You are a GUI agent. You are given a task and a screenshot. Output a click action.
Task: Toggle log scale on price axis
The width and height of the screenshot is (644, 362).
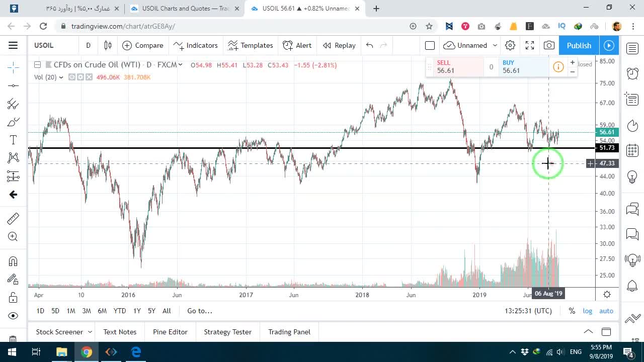pyautogui.click(x=588, y=311)
